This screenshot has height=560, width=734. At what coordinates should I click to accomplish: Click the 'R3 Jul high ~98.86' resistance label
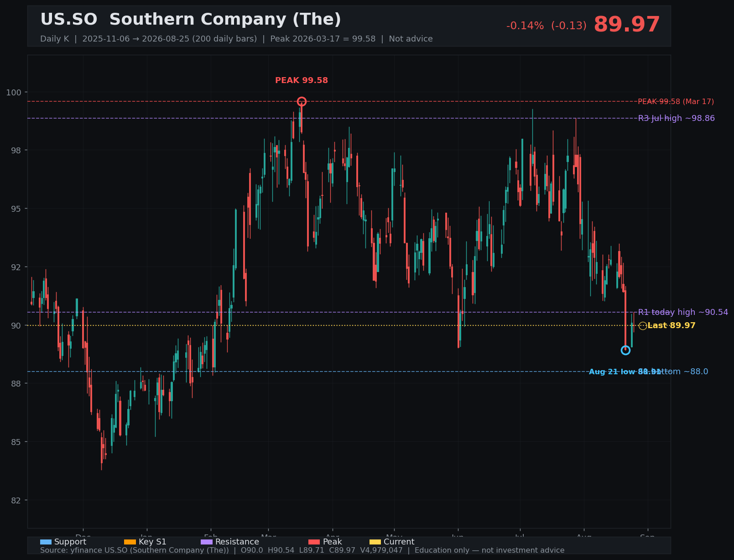tap(676, 119)
